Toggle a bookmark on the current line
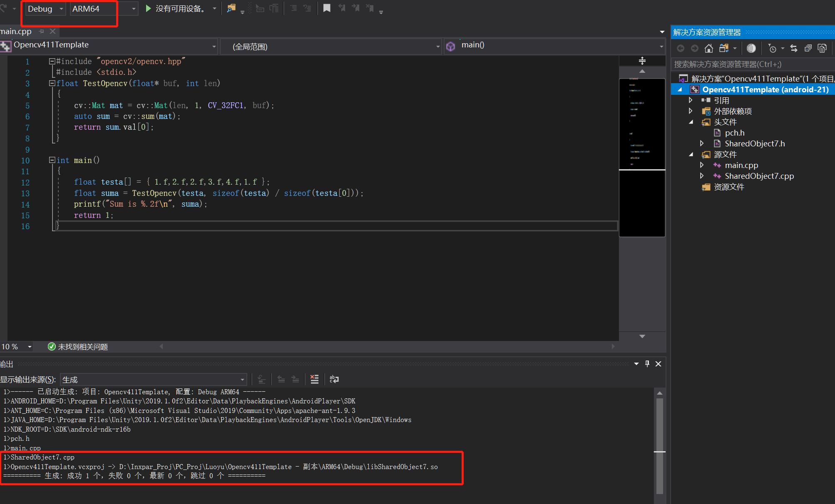This screenshot has height=504, width=835. coord(327,8)
